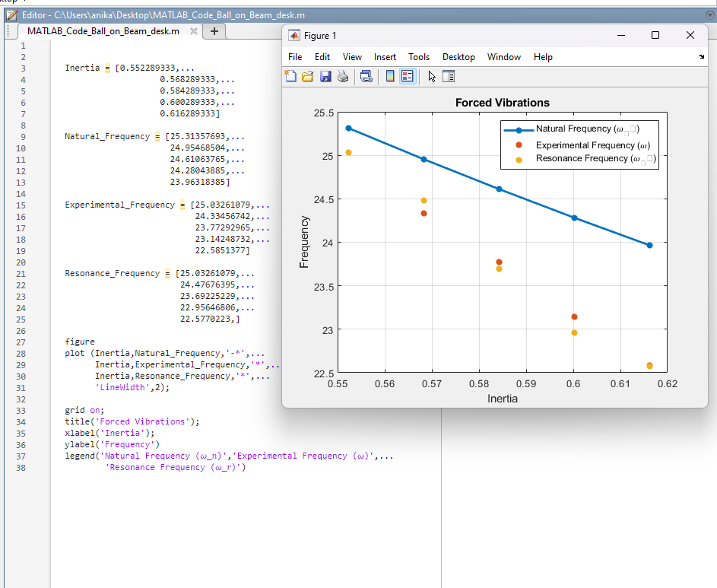Maximize the Figure 1 window
The width and height of the screenshot is (717, 588).
point(655,35)
